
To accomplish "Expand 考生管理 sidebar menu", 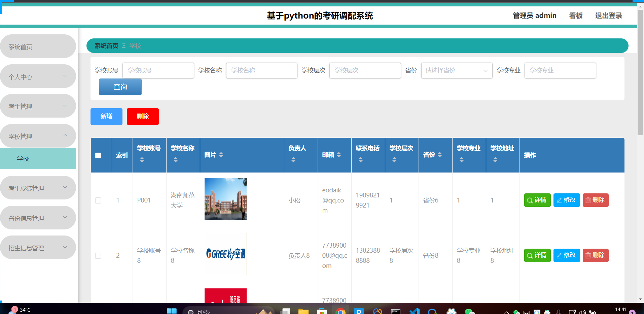I will pos(38,106).
